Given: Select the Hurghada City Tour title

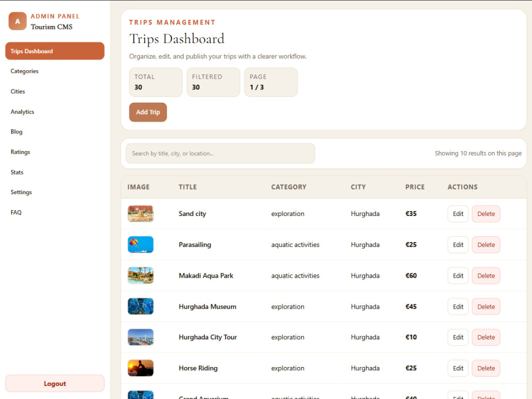Looking at the screenshot, I should 207,337.
